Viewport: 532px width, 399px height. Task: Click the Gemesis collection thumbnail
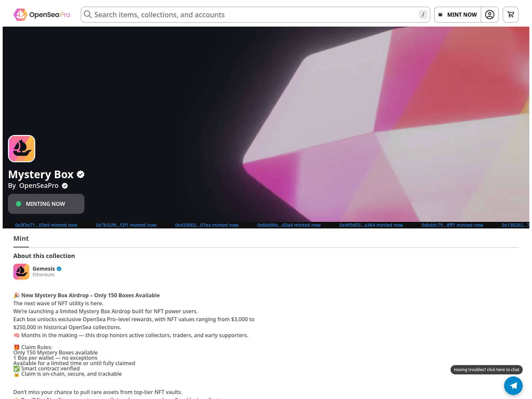(21, 272)
